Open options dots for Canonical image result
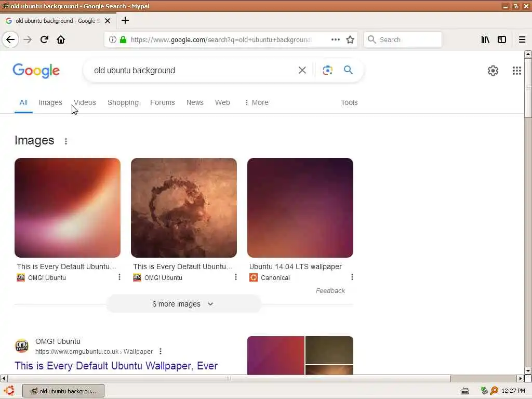This screenshot has height=399, width=532. [352, 277]
